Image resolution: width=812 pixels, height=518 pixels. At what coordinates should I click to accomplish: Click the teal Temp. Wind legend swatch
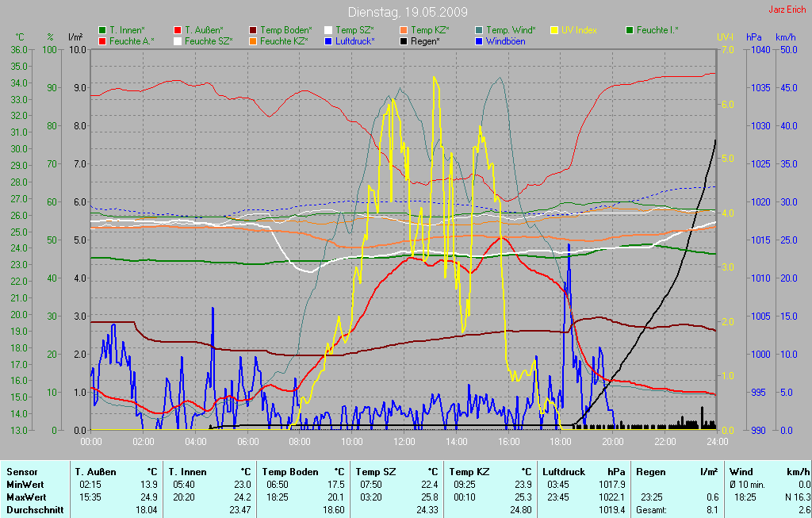pyautogui.click(x=479, y=29)
